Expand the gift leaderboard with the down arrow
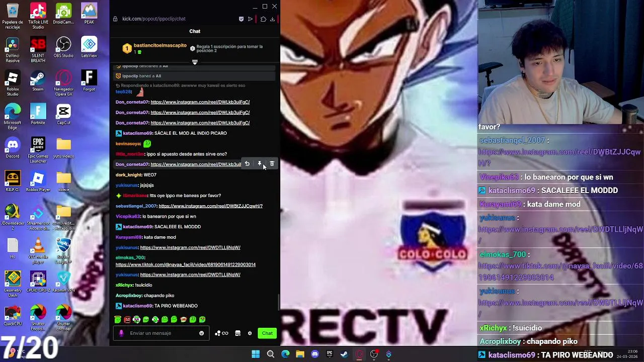 pyautogui.click(x=195, y=62)
